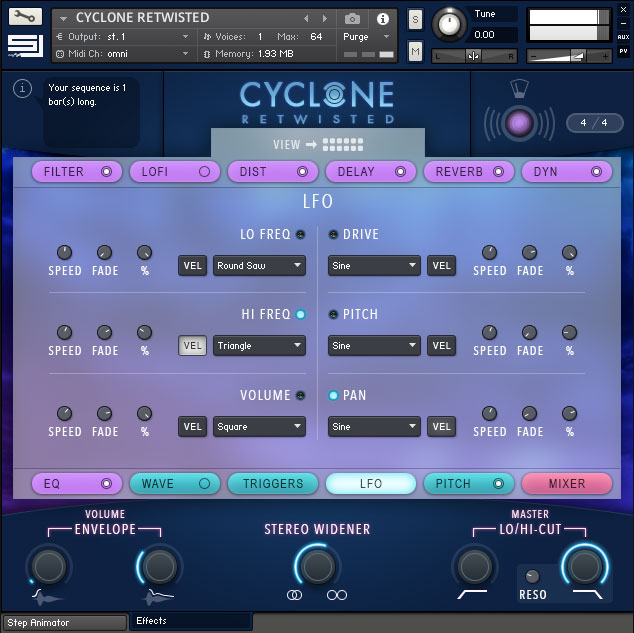Select the Step Animator field

(x=65, y=623)
